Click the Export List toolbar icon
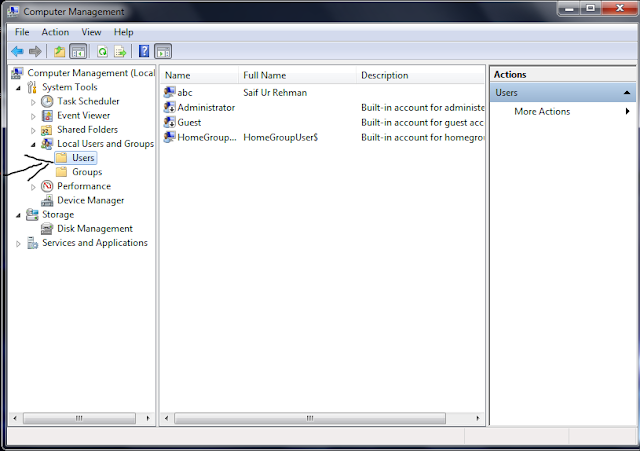This screenshot has height=451, width=640. [x=120, y=51]
